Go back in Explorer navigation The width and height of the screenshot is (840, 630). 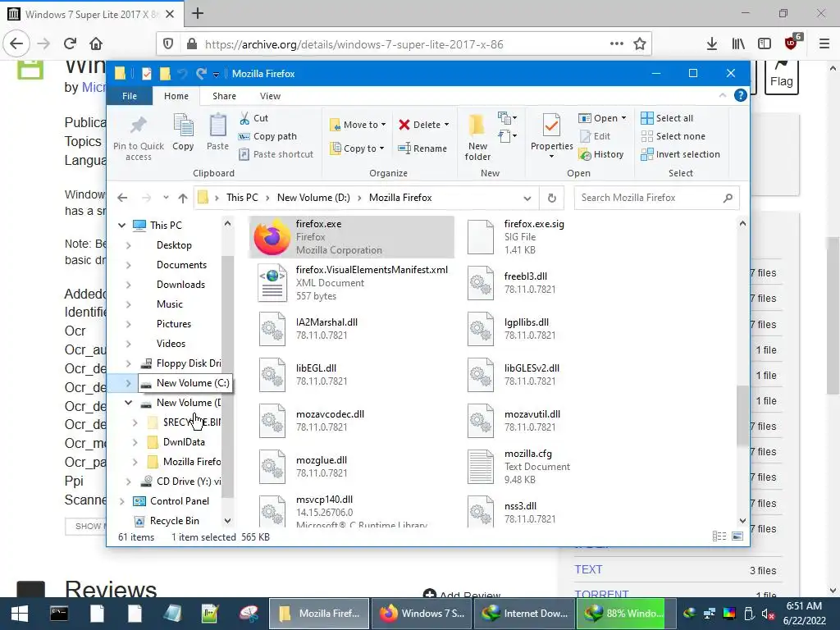click(x=122, y=198)
